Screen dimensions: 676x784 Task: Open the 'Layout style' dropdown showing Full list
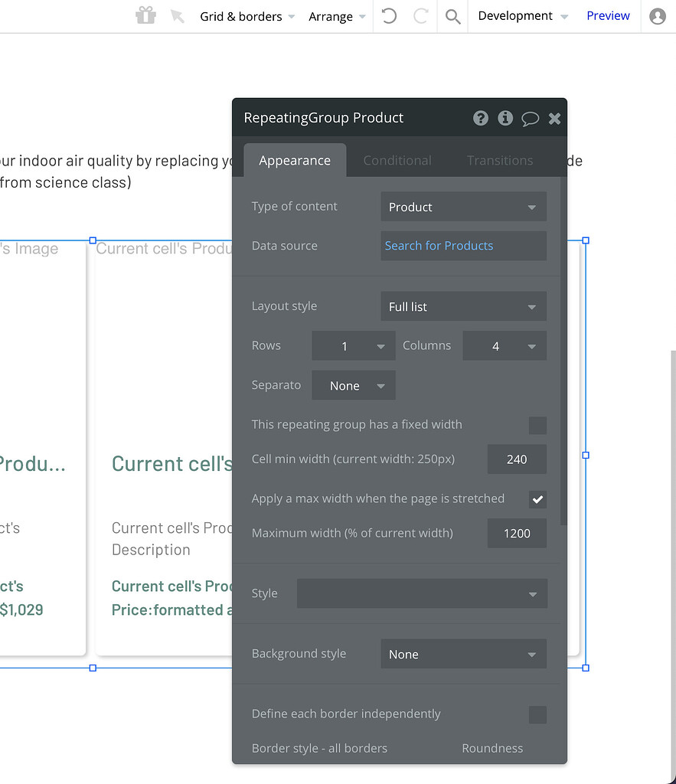[x=463, y=306]
